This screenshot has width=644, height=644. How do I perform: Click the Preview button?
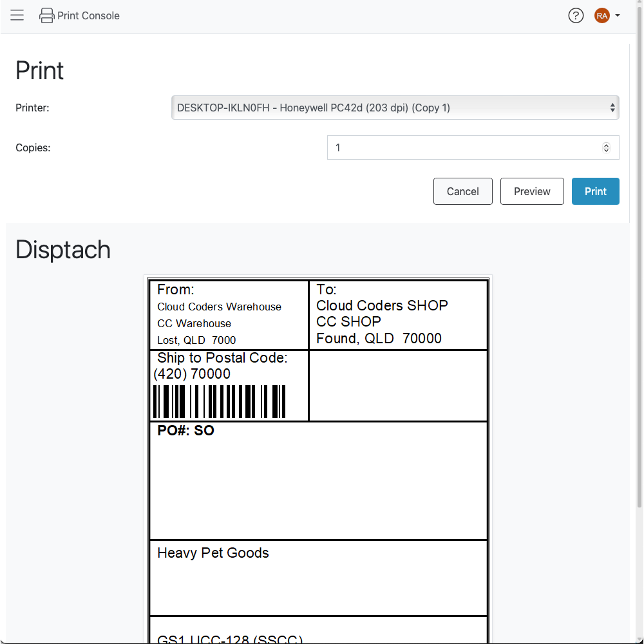[532, 191]
